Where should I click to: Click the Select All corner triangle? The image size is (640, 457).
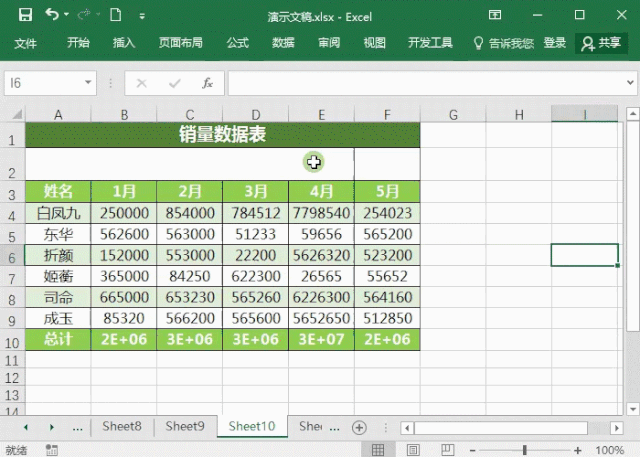[17, 114]
